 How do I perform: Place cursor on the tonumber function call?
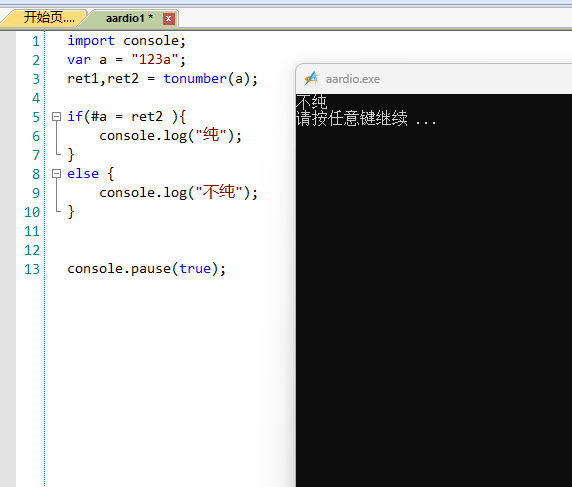(x=195, y=78)
